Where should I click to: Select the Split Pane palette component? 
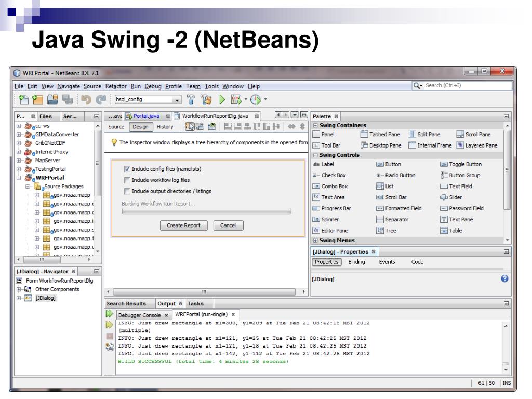tap(424, 135)
